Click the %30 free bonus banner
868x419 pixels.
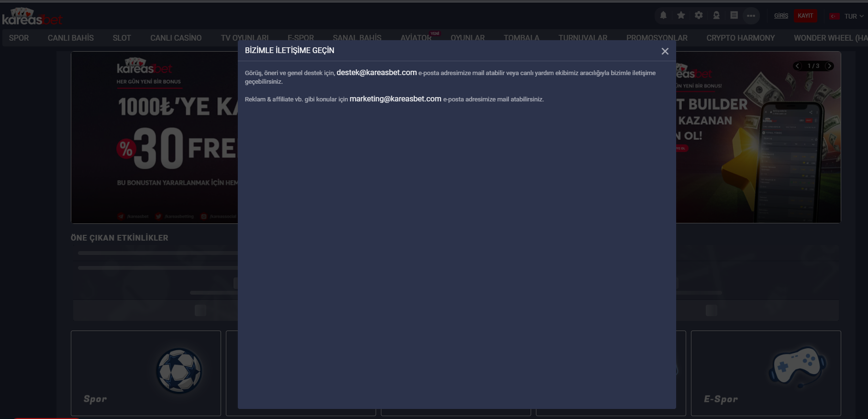pyautogui.click(x=155, y=137)
